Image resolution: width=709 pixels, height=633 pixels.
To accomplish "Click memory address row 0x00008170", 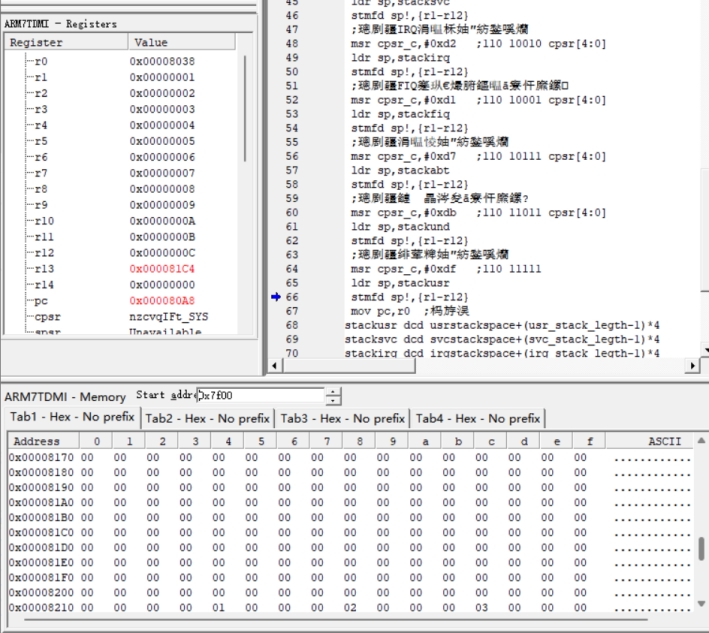I will click(x=41, y=458).
